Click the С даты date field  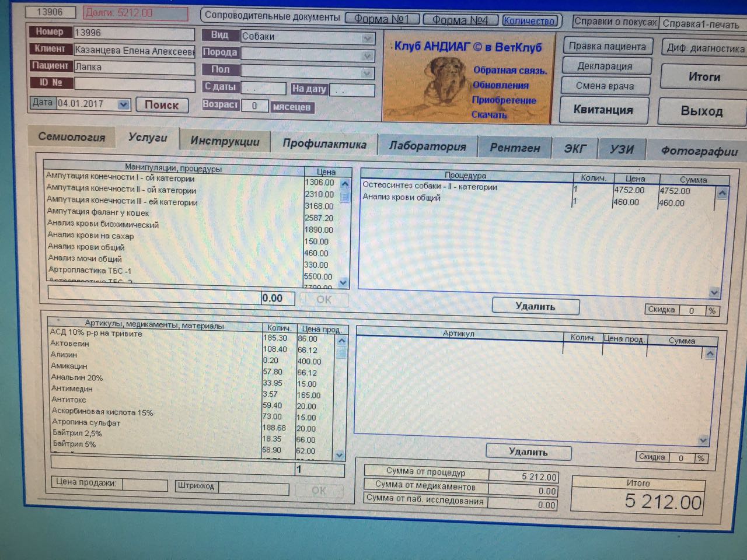click(x=263, y=89)
